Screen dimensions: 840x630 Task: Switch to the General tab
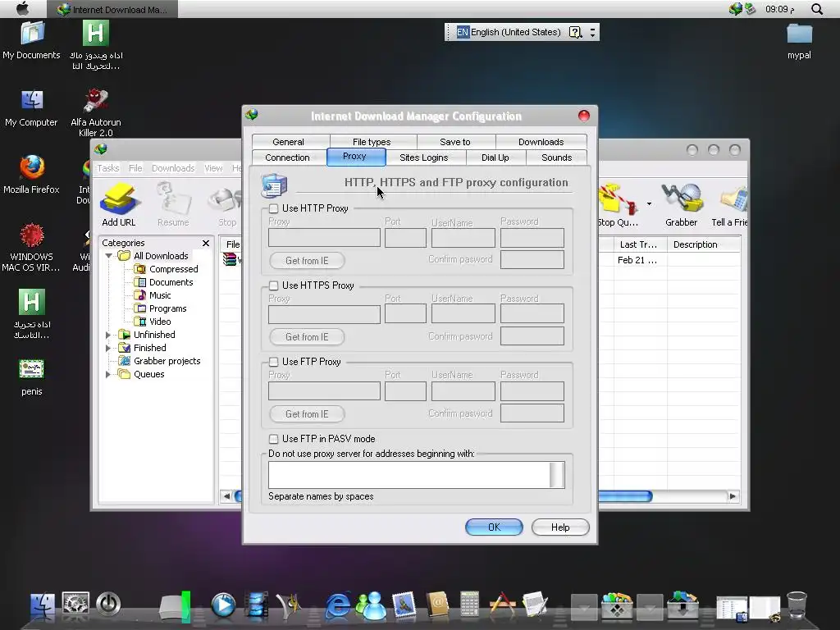point(288,142)
